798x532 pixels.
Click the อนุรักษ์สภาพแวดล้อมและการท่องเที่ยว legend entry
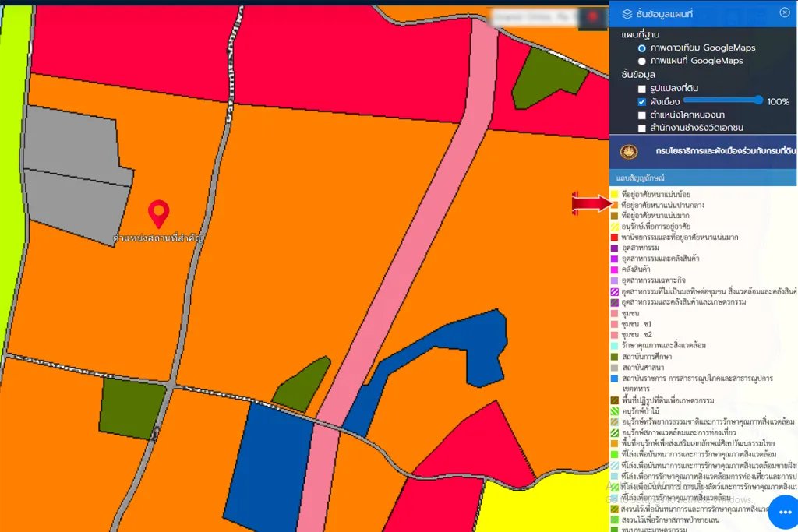tap(679, 432)
